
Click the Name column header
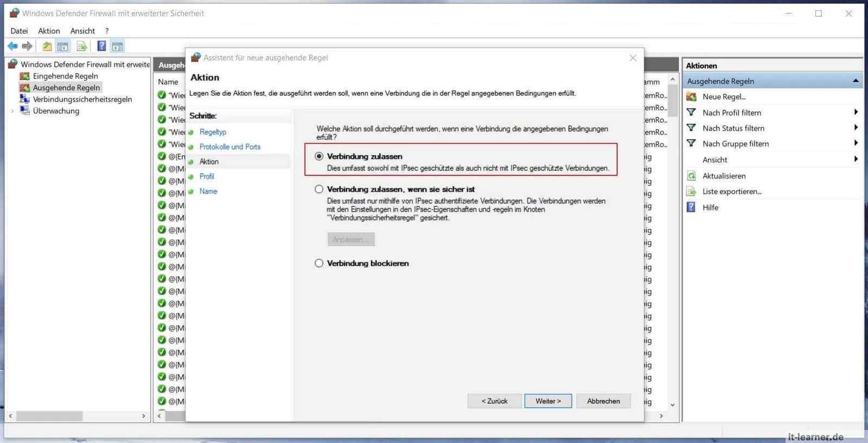168,82
